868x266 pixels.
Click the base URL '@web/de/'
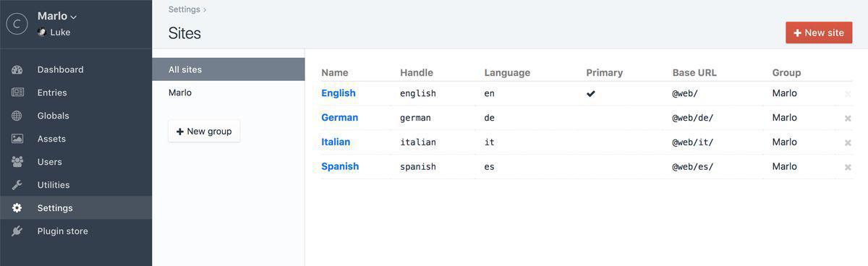693,118
